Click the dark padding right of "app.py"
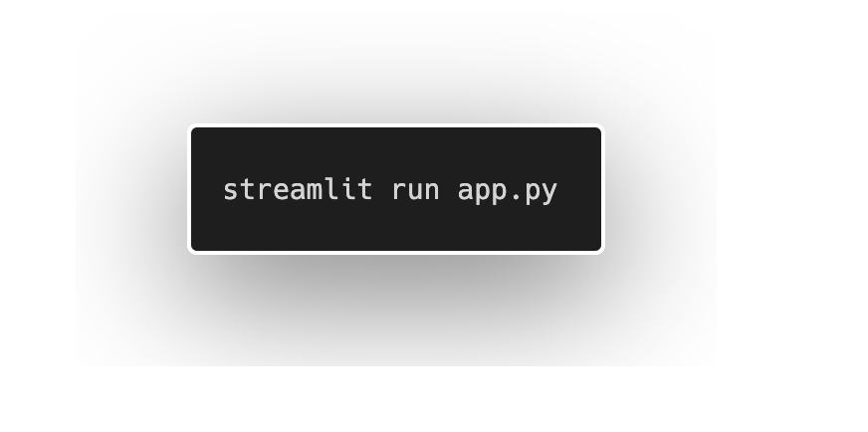Screen dimensions: 868x432 579,191
